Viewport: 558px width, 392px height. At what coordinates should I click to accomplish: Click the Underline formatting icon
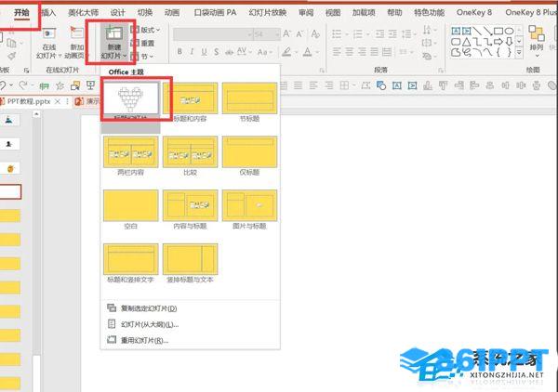pos(204,52)
